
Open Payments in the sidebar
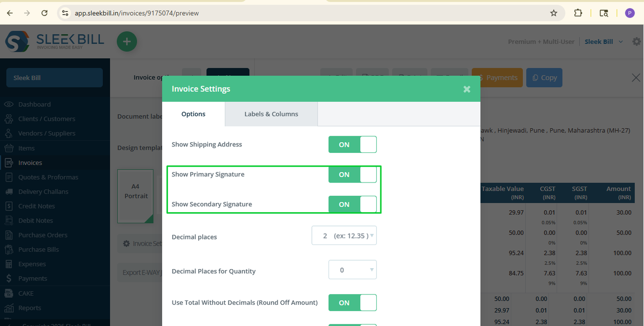coord(32,279)
